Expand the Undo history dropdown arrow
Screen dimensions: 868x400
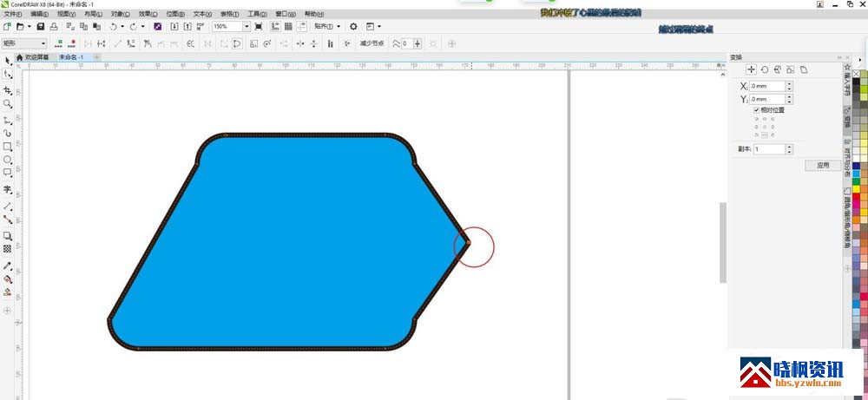point(122,27)
